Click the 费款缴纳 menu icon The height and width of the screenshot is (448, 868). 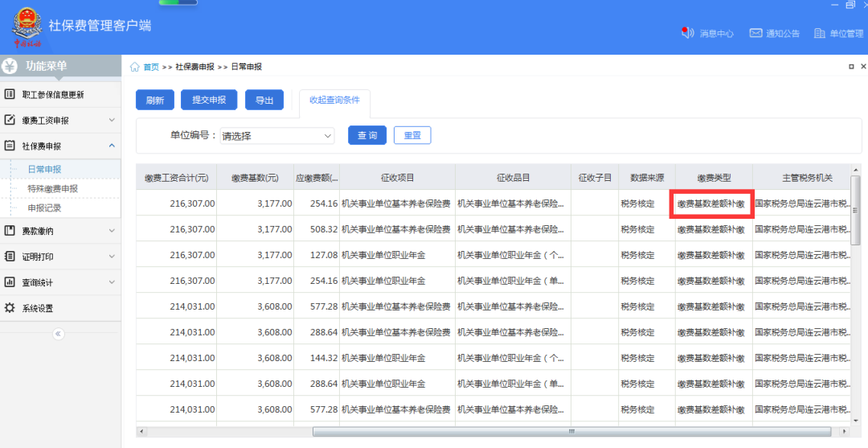pyautogui.click(x=10, y=230)
